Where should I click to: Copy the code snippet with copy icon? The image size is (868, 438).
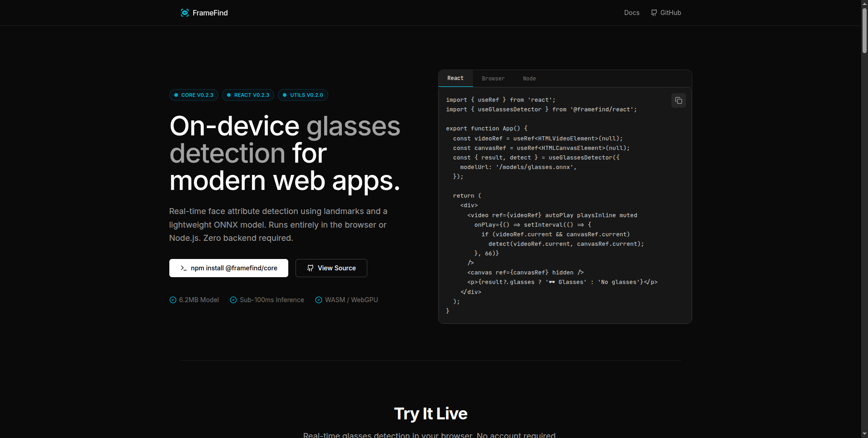pyautogui.click(x=679, y=100)
